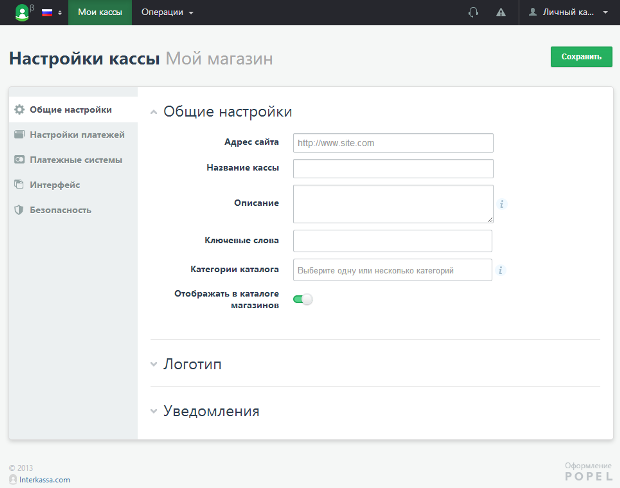Open Платежные системы in the sidebar
This screenshot has width=620, height=488.
tap(73, 160)
